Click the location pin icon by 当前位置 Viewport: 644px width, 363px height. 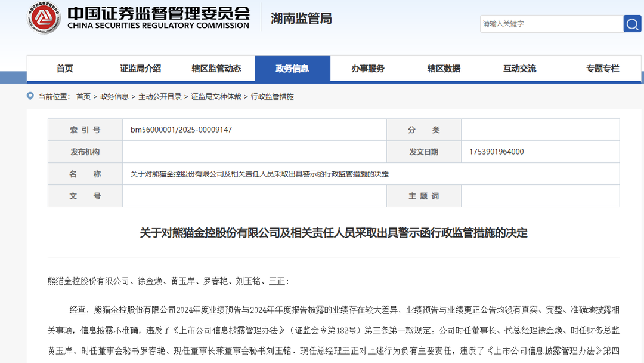[30, 96]
